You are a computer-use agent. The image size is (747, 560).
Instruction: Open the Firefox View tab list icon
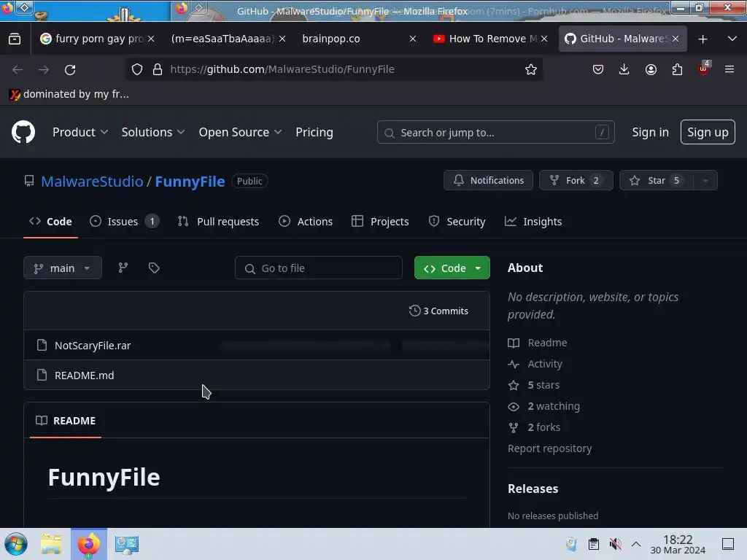click(15, 39)
